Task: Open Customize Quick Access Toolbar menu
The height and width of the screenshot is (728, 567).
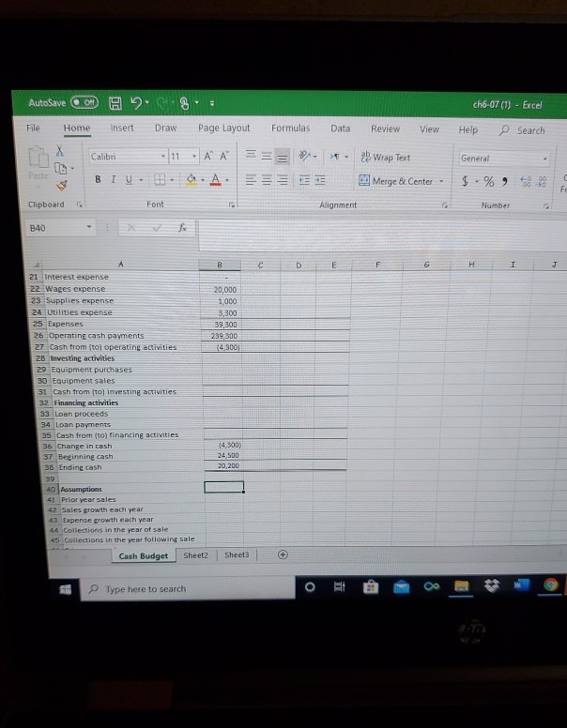Action: point(212,103)
